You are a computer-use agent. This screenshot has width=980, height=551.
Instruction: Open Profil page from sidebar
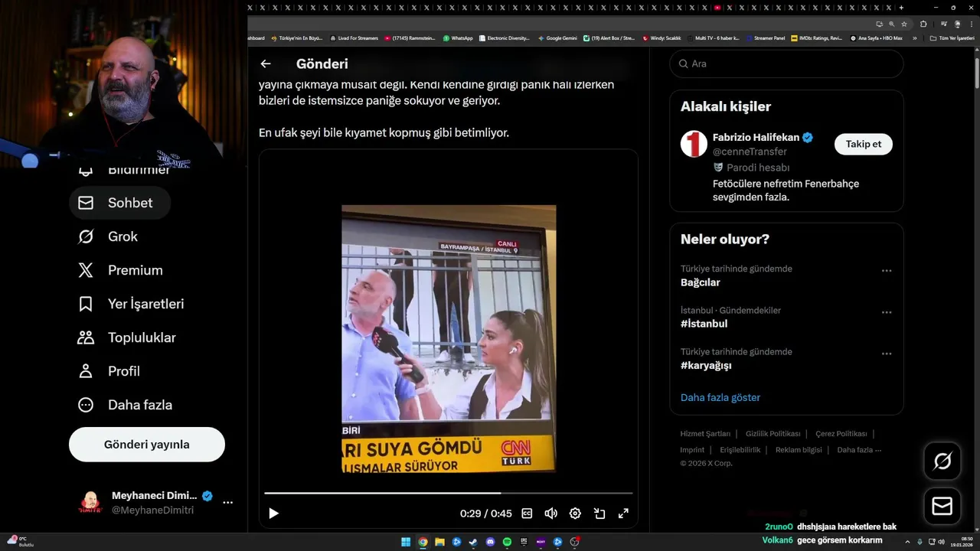[x=109, y=371]
